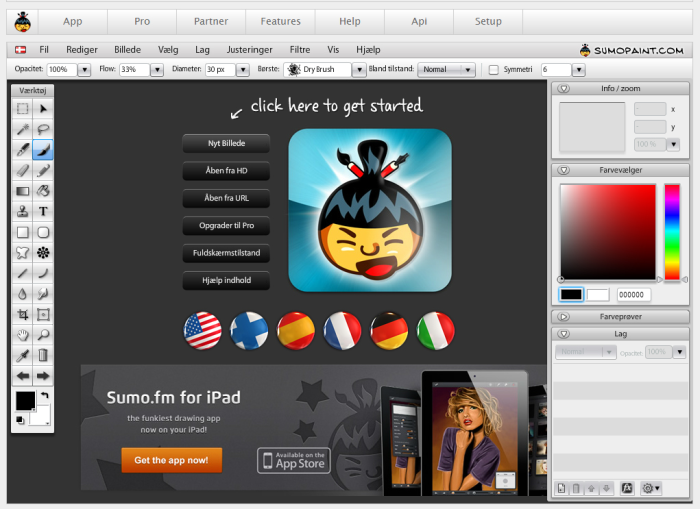Choose the Pencil tool
This screenshot has width=700, height=509.
pos(43,170)
